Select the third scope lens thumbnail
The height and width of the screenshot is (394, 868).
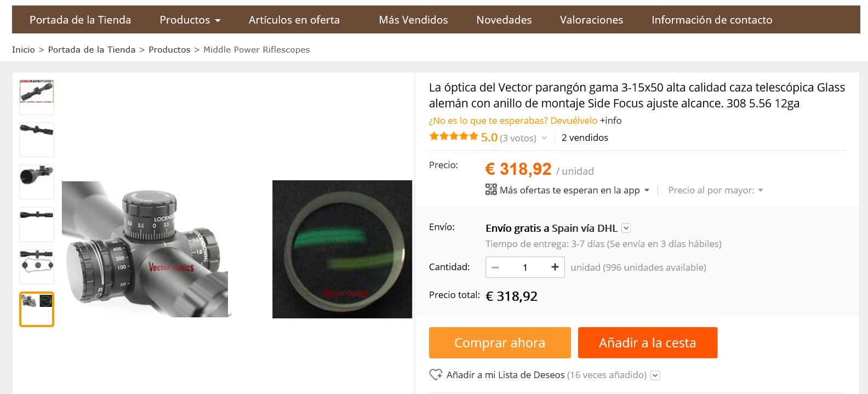click(x=37, y=182)
